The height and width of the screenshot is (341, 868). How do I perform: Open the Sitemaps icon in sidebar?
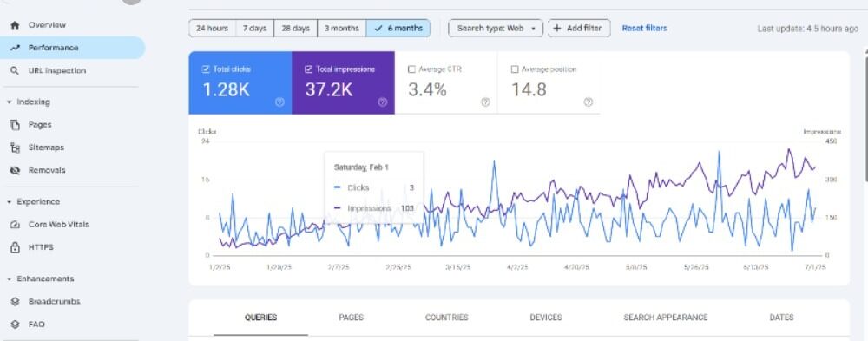(x=15, y=148)
